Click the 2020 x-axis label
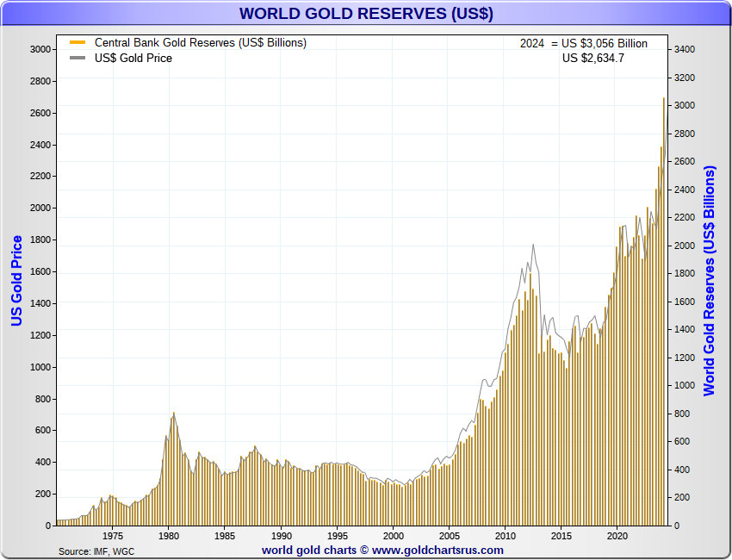Viewport: 732px width, 560px height. 617,536
